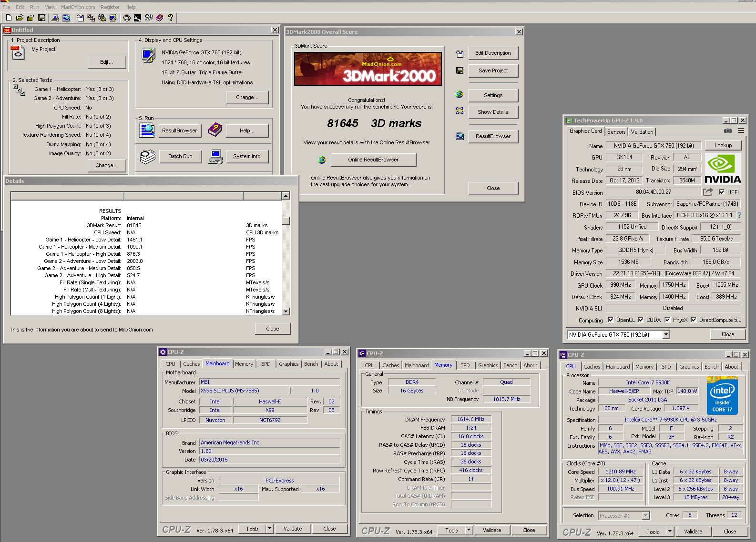Toggle the PhysX checkbox
756x542 pixels.
(667, 320)
